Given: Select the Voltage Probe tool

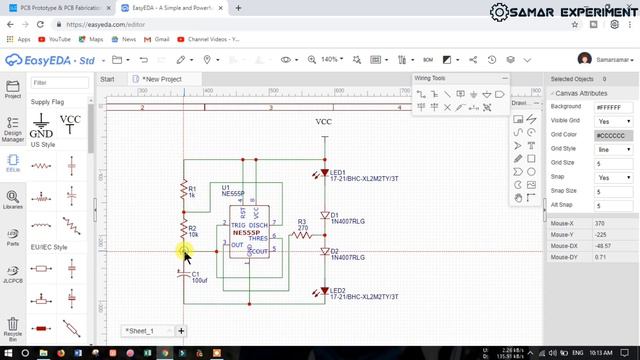Looking at the screenshot, I should pyautogui.click(x=460, y=107).
